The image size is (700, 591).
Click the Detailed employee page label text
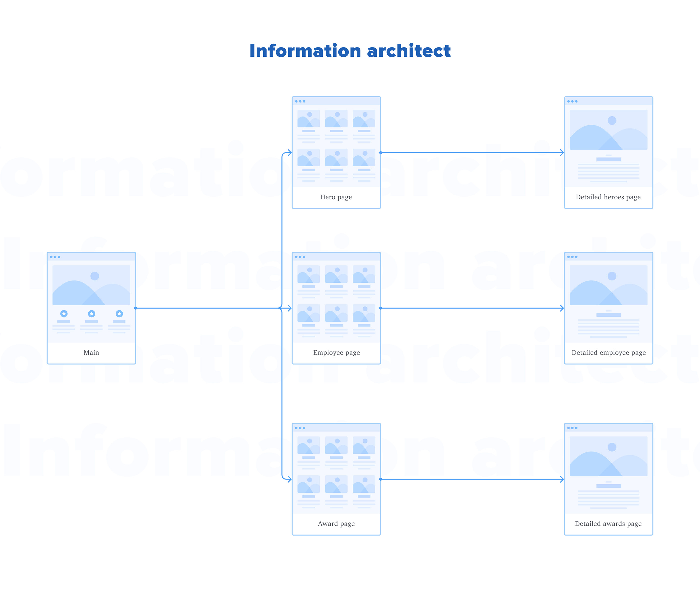tap(608, 352)
